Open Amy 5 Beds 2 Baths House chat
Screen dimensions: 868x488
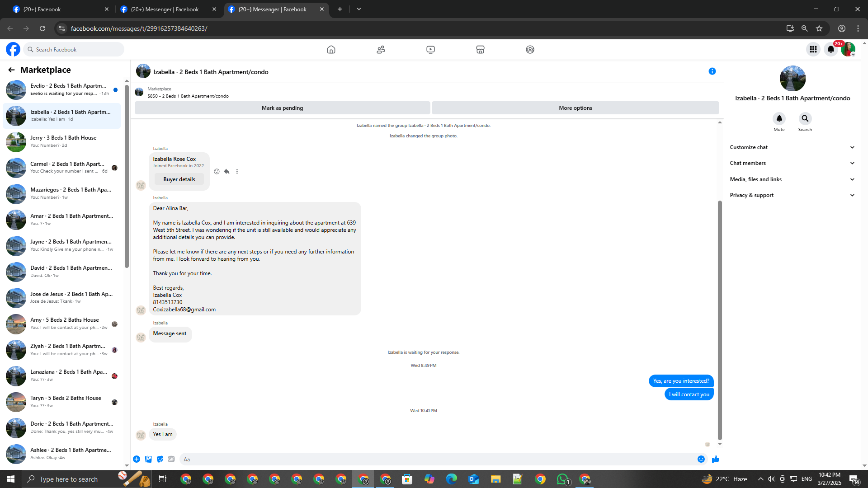(62, 324)
